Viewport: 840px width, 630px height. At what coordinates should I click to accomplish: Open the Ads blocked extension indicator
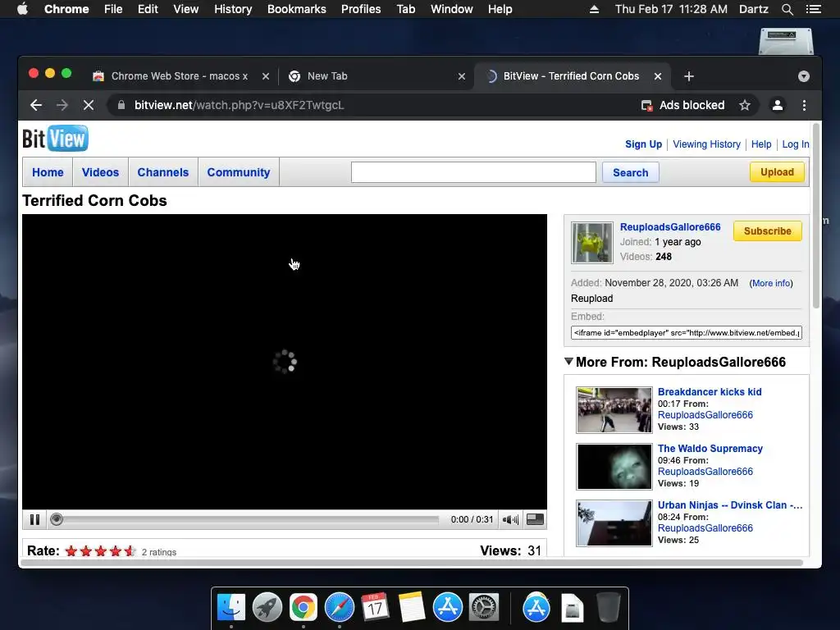point(683,105)
